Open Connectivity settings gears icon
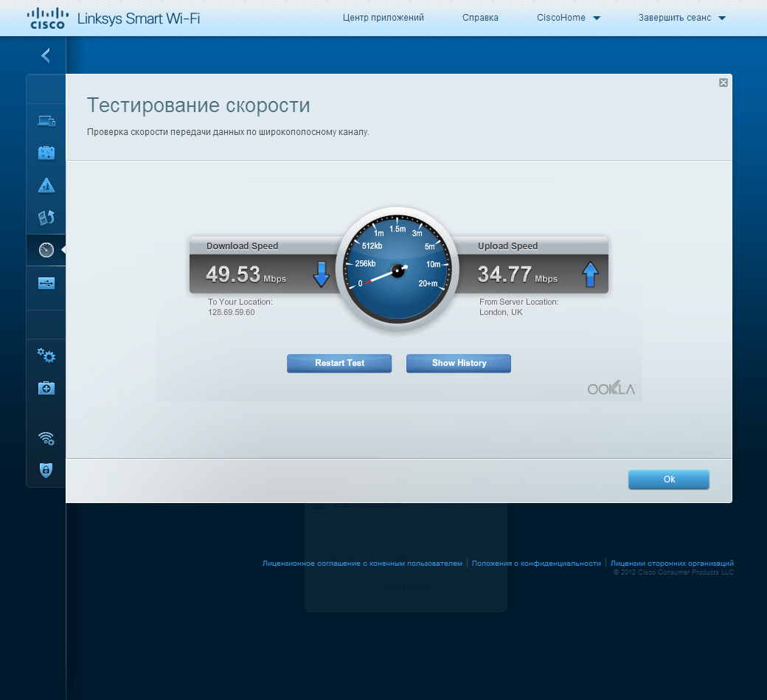The image size is (767, 700). [46, 355]
